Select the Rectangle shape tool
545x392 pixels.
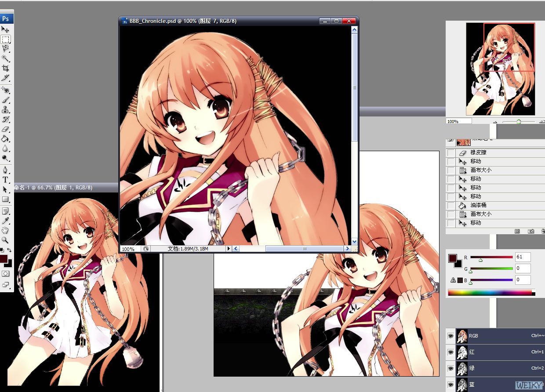coord(6,199)
